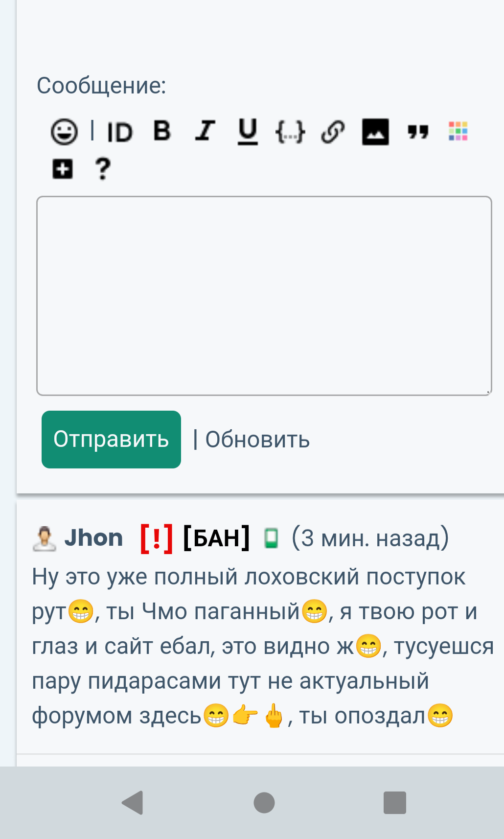
Task: Click into the message text area
Action: (x=264, y=296)
